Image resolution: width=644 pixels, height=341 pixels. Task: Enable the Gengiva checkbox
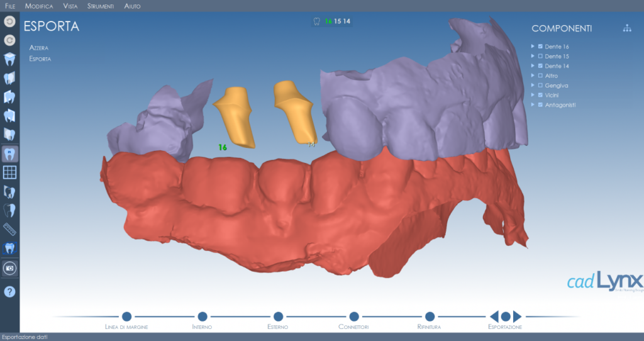(540, 86)
